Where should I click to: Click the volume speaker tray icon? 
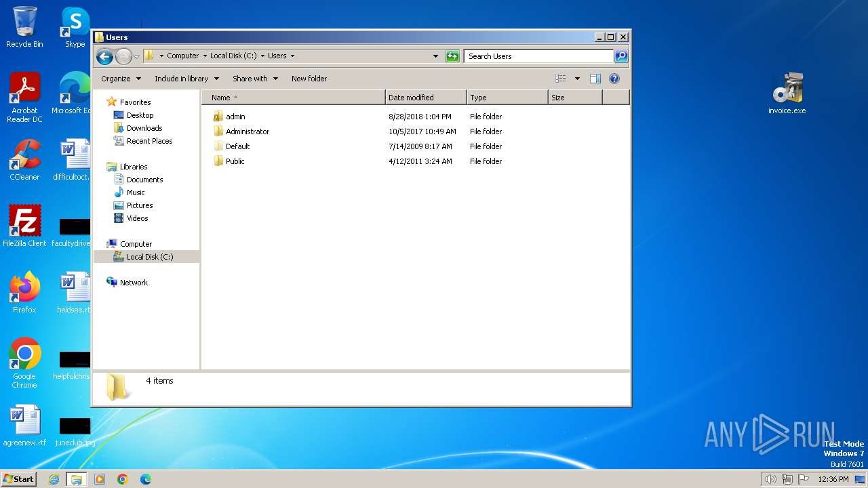[x=770, y=479]
